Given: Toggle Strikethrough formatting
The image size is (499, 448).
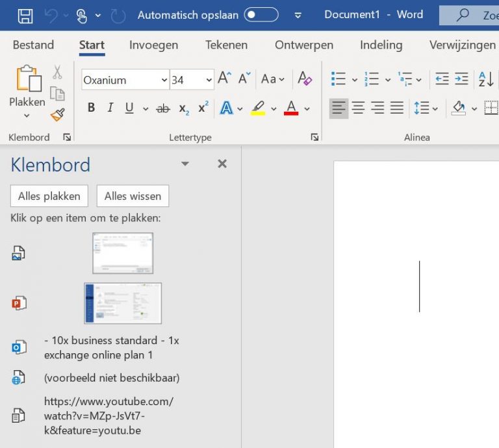Looking at the screenshot, I should tap(163, 108).
